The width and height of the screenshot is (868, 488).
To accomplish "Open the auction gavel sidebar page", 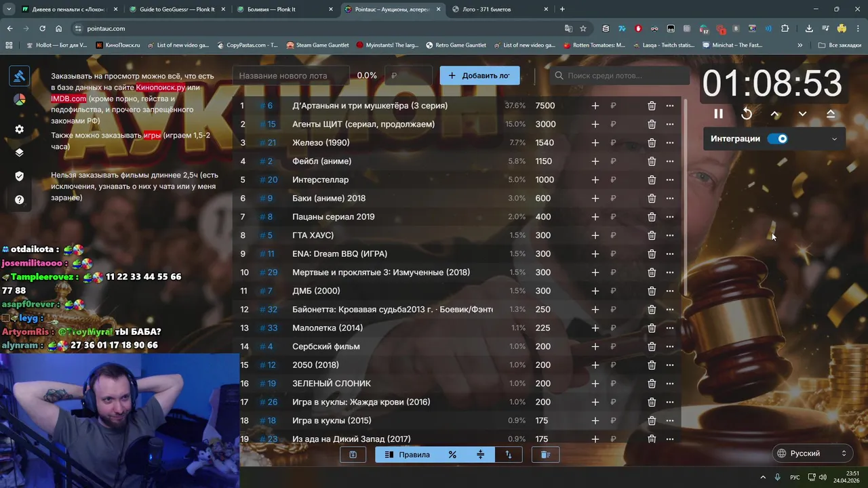I will 19,76.
